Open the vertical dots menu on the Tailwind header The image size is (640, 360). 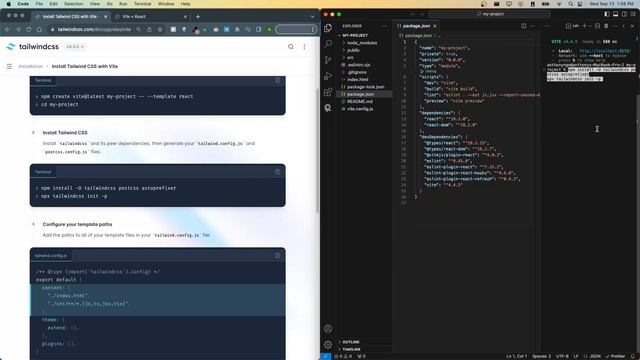[x=304, y=47]
